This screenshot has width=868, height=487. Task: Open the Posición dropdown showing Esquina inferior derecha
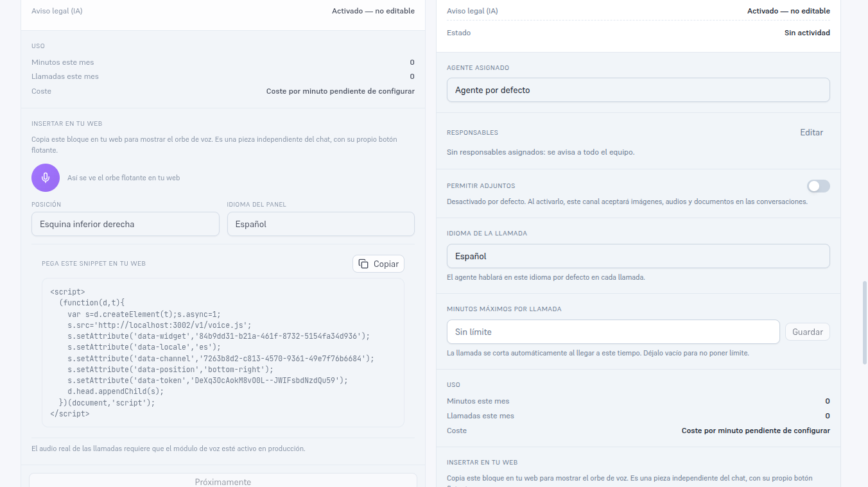pyautogui.click(x=125, y=224)
